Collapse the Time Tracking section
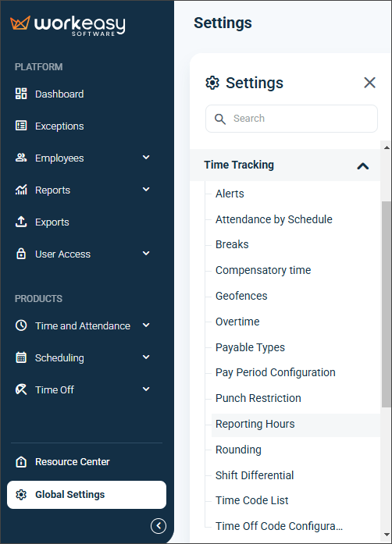This screenshot has width=392, height=544. pyautogui.click(x=363, y=165)
